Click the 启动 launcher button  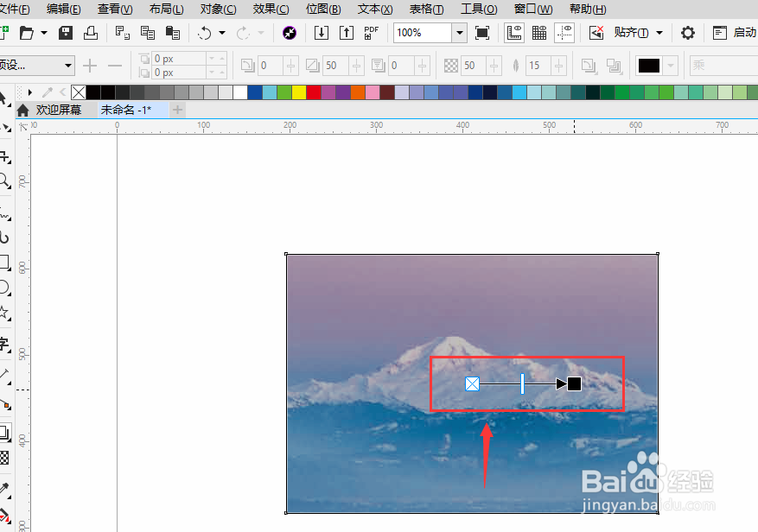pyautogui.click(x=735, y=33)
